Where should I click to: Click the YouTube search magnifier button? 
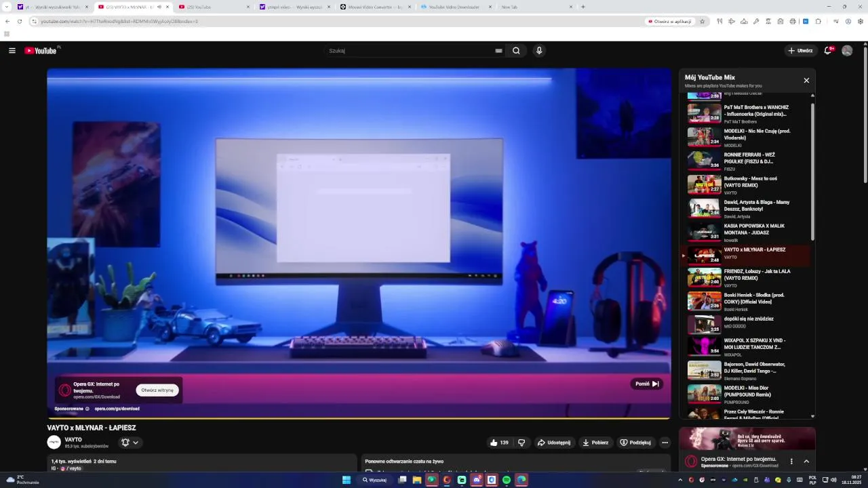tap(516, 51)
